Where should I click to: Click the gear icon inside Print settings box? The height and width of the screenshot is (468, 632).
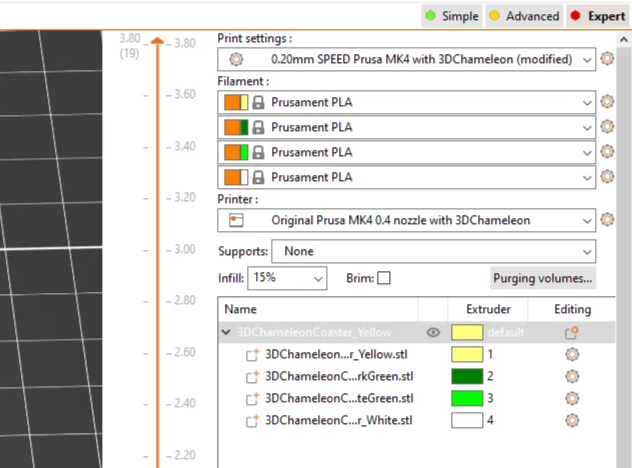[236, 60]
